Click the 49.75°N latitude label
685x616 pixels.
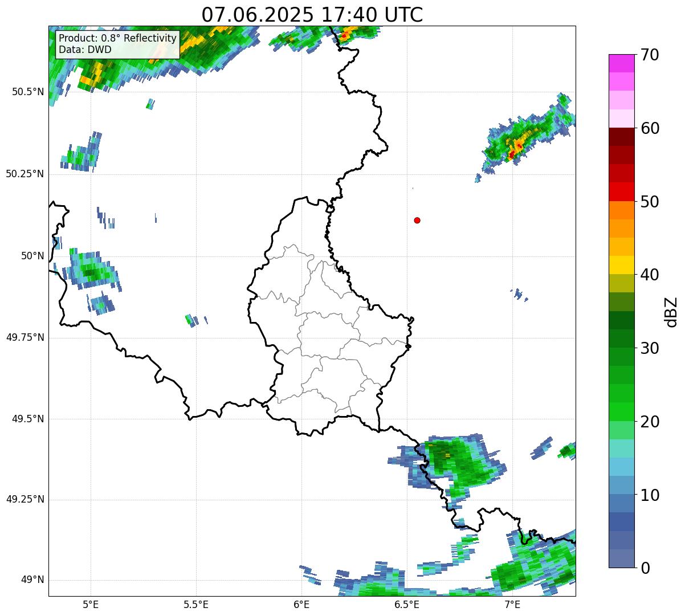(25, 337)
